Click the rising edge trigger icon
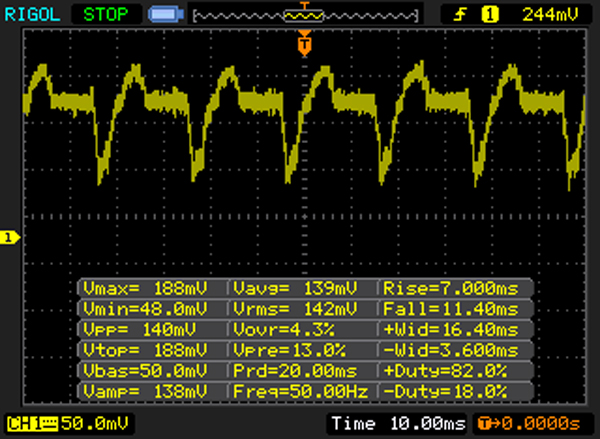 pyautogui.click(x=461, y=15)
